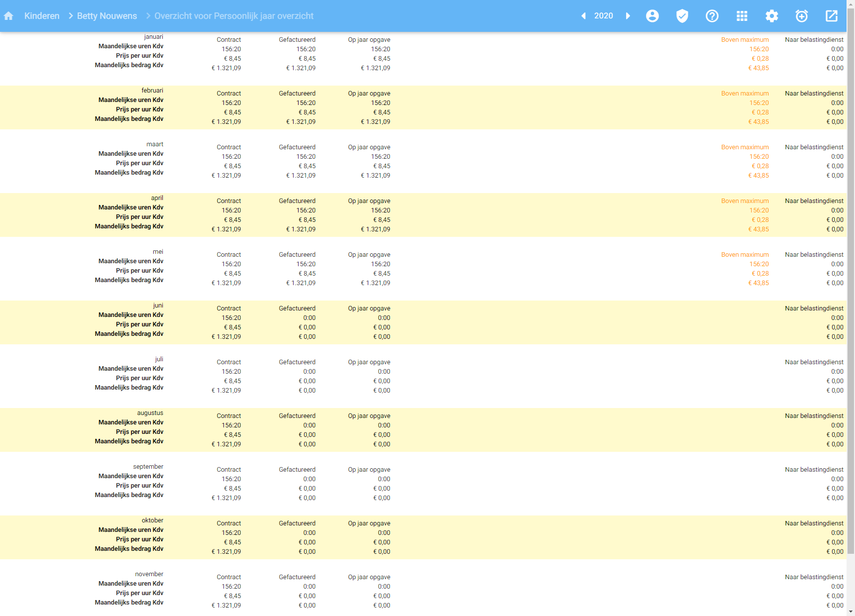Click scrollbar up arrow

pyautogui.click(x=851, y=4)
